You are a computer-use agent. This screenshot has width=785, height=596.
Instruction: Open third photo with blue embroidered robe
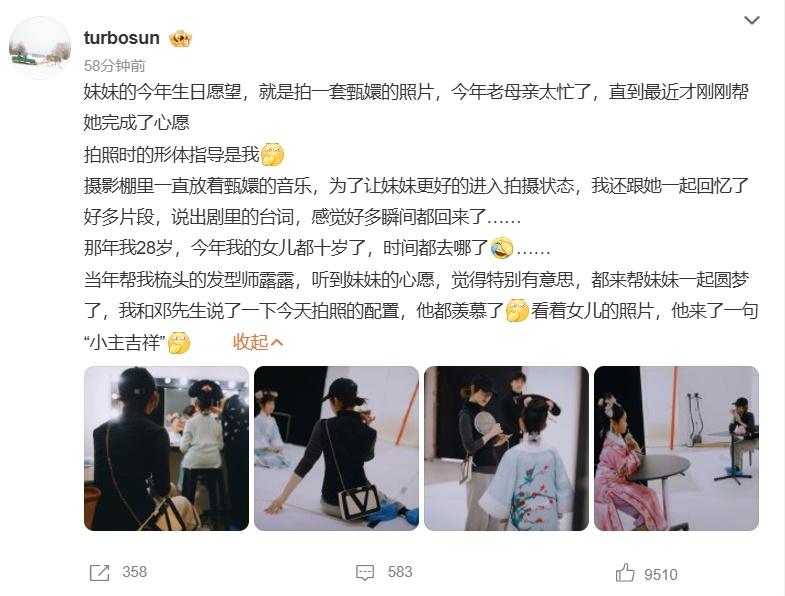506,448
